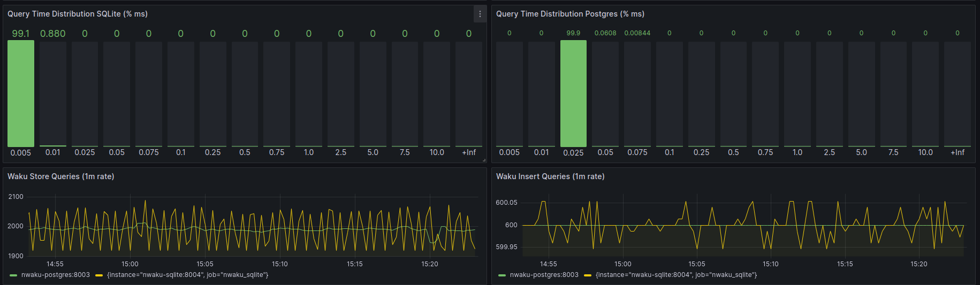The image size is (980, 285).
Task: Click green legend swatch in Waku Insert Queries
Action: point(502,275)
